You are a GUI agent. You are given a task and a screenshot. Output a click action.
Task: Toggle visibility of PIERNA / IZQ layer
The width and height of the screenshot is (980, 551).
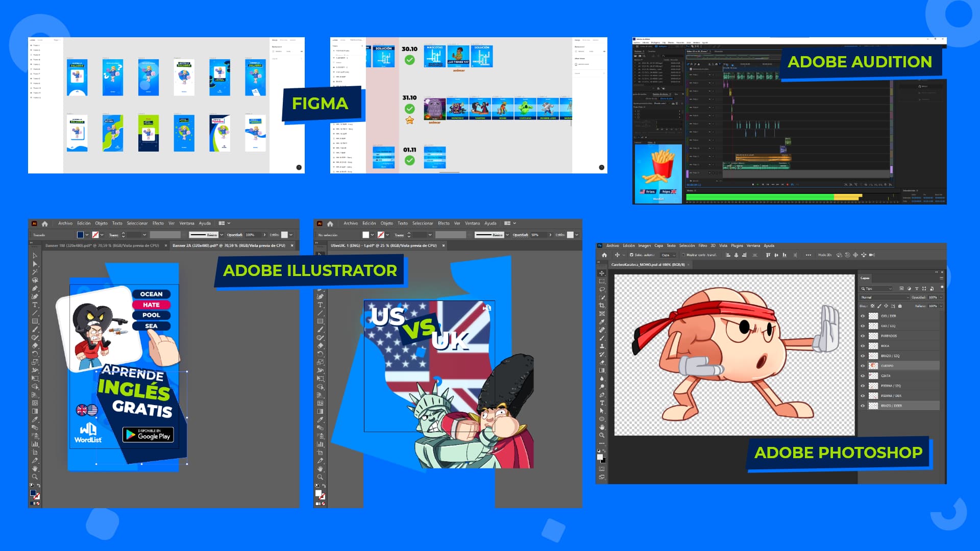863,386
